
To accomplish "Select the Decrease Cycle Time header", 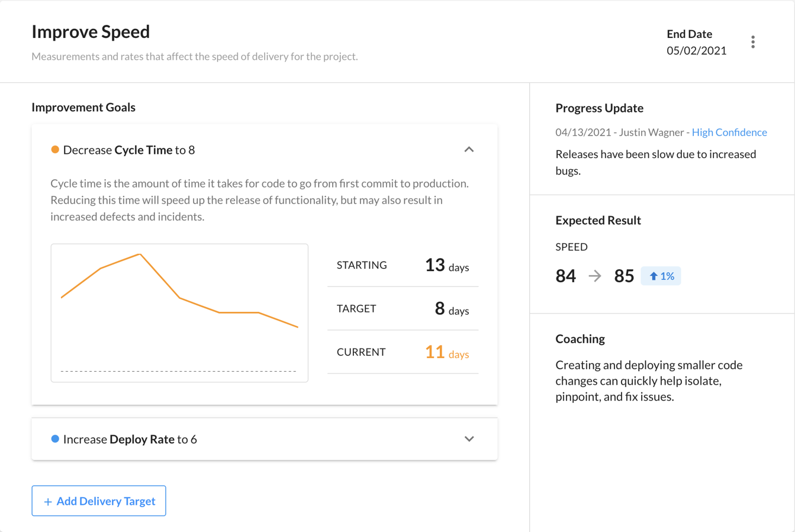I will (129, 150).
